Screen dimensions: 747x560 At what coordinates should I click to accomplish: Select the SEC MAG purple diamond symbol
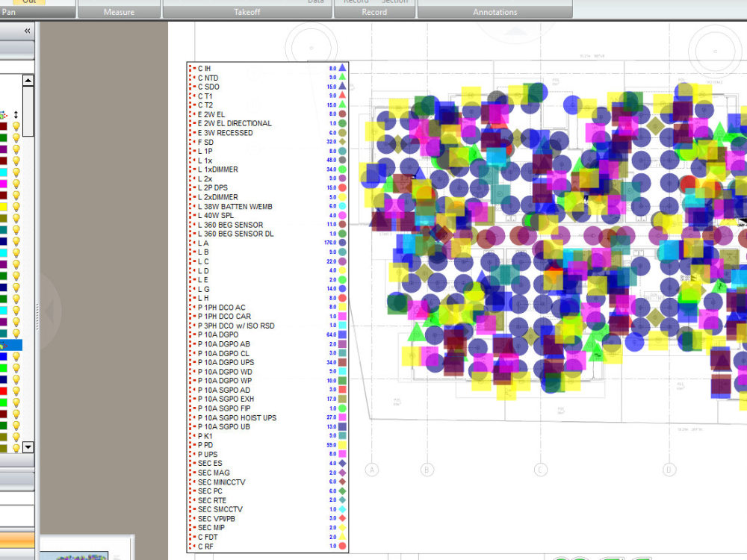click(x=342, y=473)
